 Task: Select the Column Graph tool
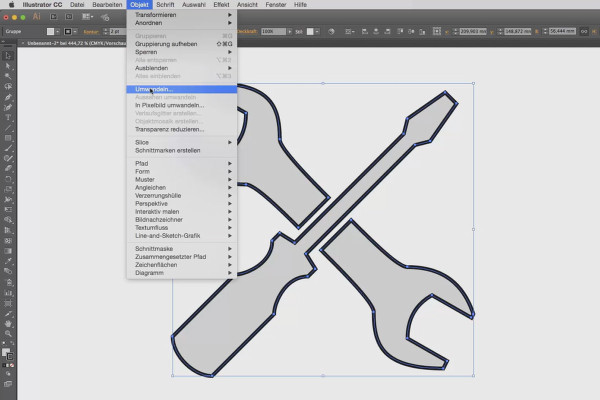click(8, 293)
